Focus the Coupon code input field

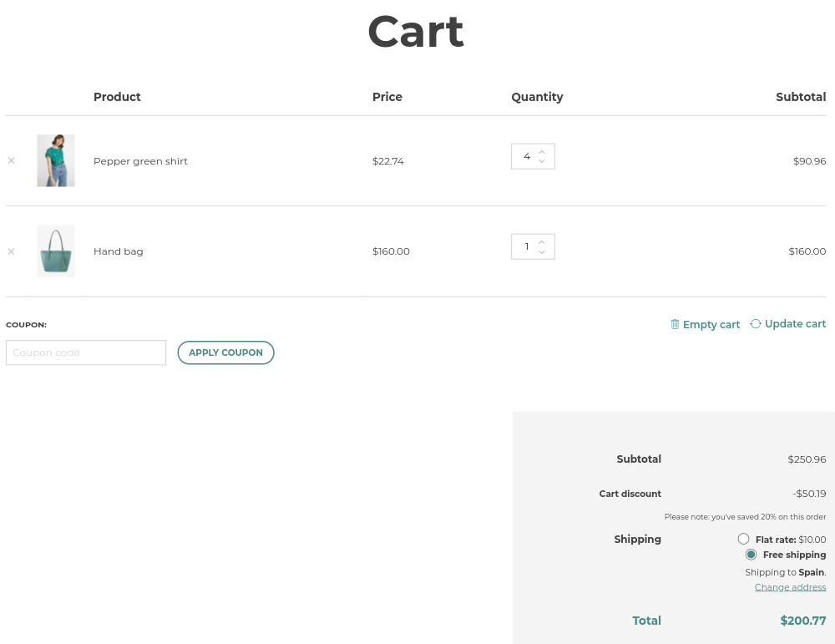[x=86, y=352]
